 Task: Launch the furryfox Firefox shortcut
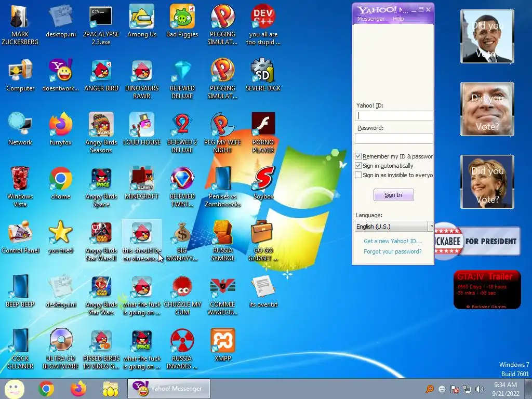[x=61, y=129]
